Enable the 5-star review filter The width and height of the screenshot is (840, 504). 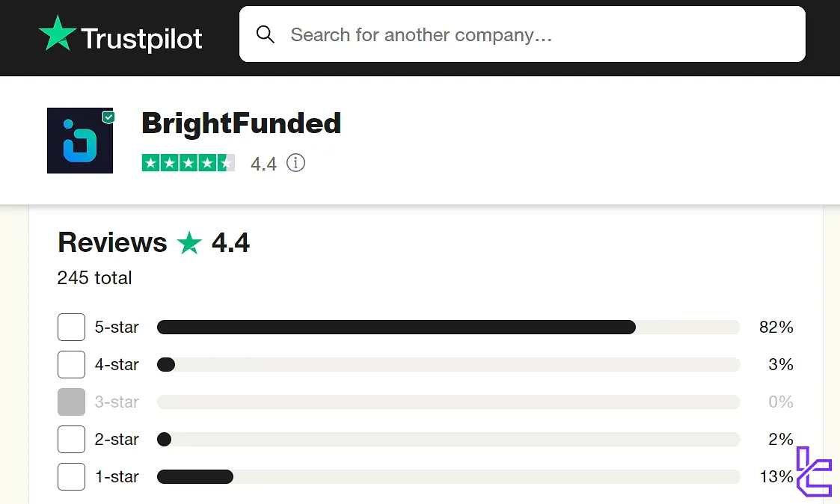tap(71, 327)
